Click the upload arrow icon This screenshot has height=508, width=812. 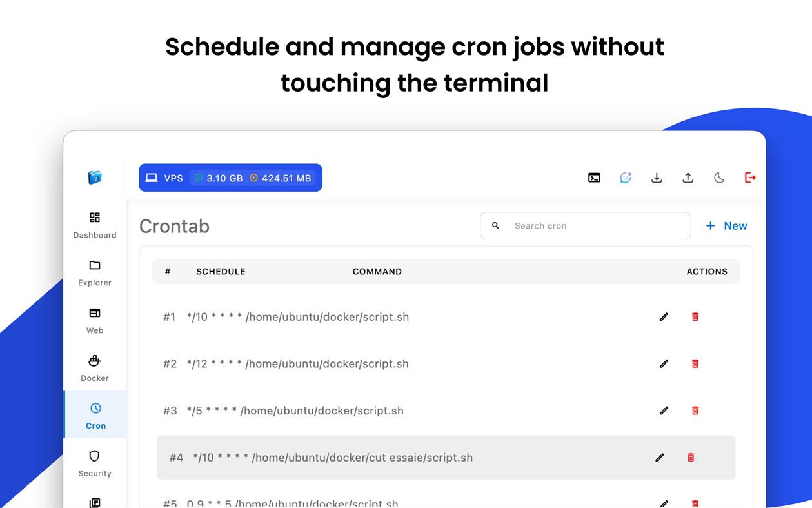point(688,178)
